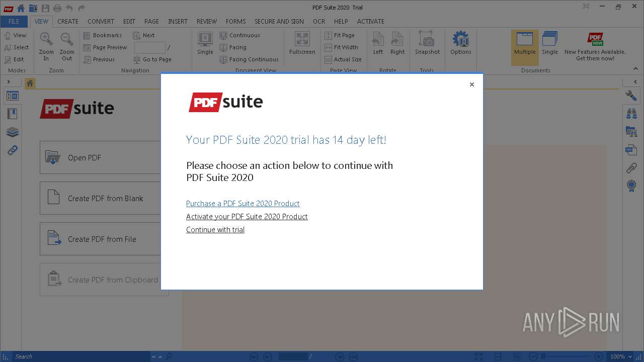Open the links side panel

pos(13,150)
